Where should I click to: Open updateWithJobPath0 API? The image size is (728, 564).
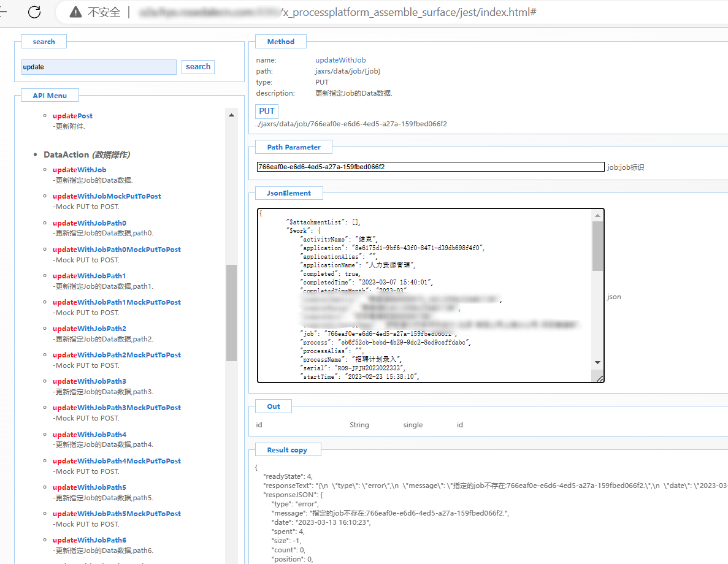(x=89, y=223)
